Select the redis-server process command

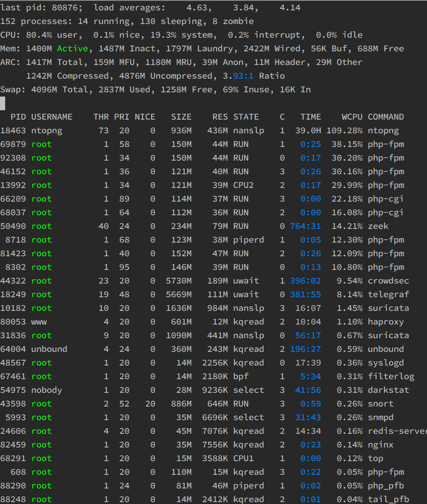tap(396, 431)
